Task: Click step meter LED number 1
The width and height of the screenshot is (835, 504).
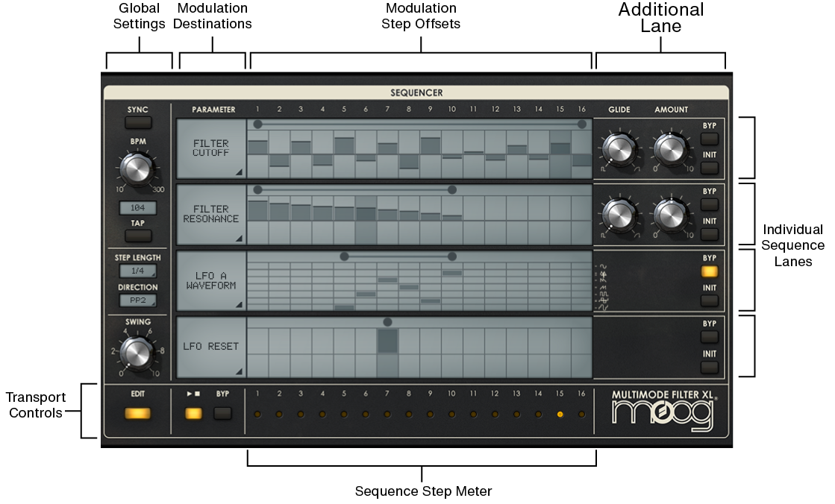Action: click(257, 414)
